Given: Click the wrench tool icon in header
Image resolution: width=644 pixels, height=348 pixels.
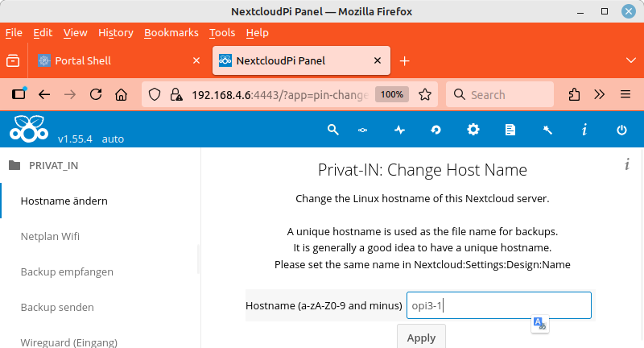Looking at the screenshot, I should [547, 129].
